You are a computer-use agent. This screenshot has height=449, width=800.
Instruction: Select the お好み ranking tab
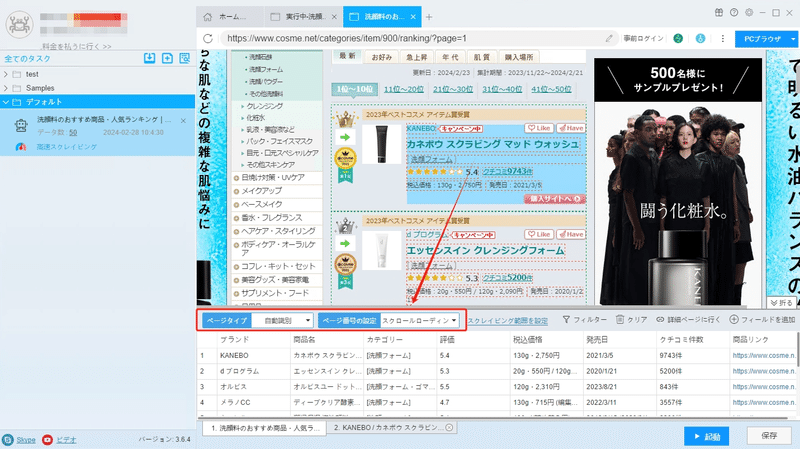click(381, 57)
